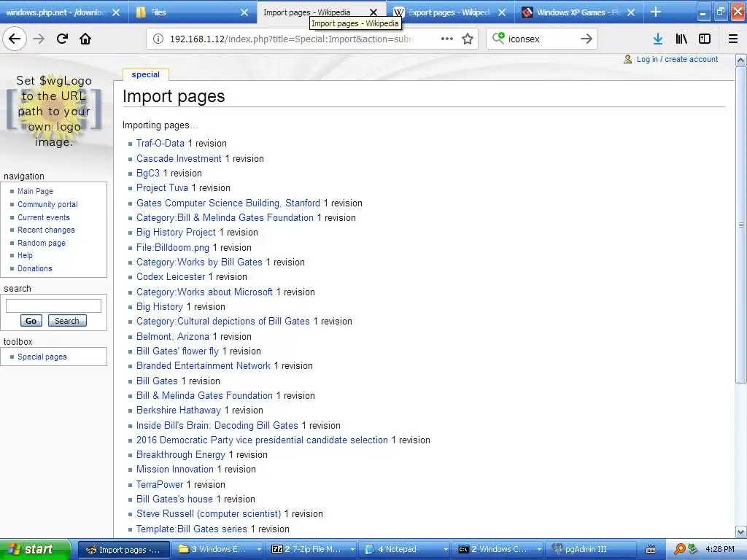Switch to Windows XP Games tab
The width and height of the screenshot is (747, 560).
click(x=579, y=12)
